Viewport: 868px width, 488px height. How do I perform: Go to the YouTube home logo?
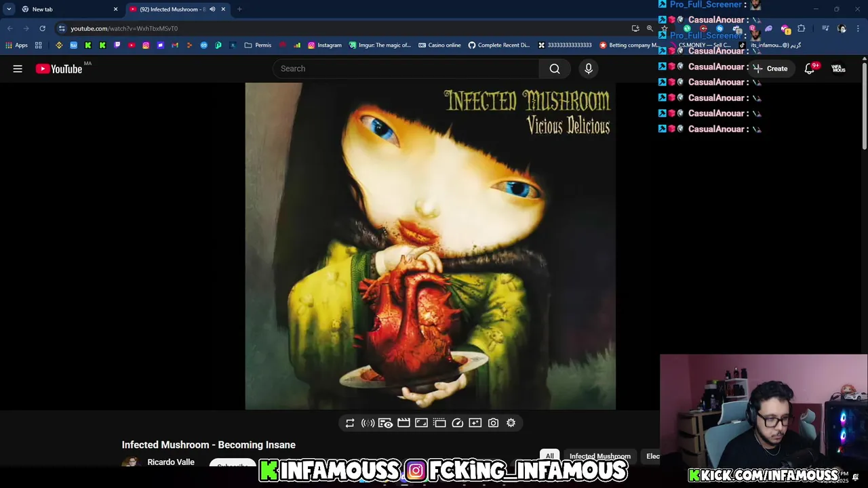coord(59,68)
